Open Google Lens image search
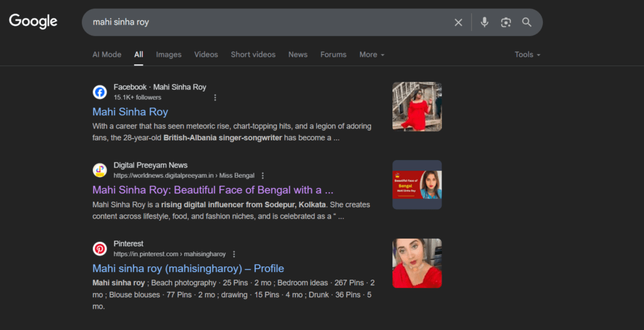 [x=506, y=22]
